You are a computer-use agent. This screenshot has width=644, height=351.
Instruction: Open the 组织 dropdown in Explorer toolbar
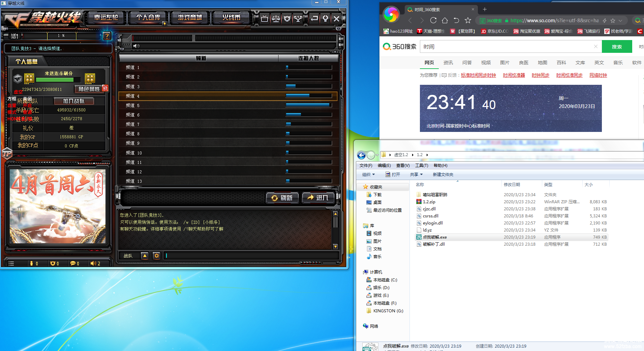[368, 174]
